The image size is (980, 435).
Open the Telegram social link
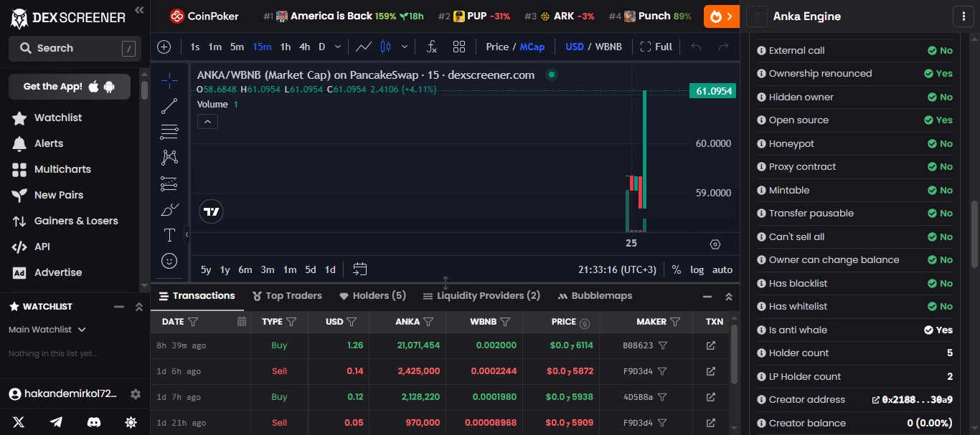(56, 423)
